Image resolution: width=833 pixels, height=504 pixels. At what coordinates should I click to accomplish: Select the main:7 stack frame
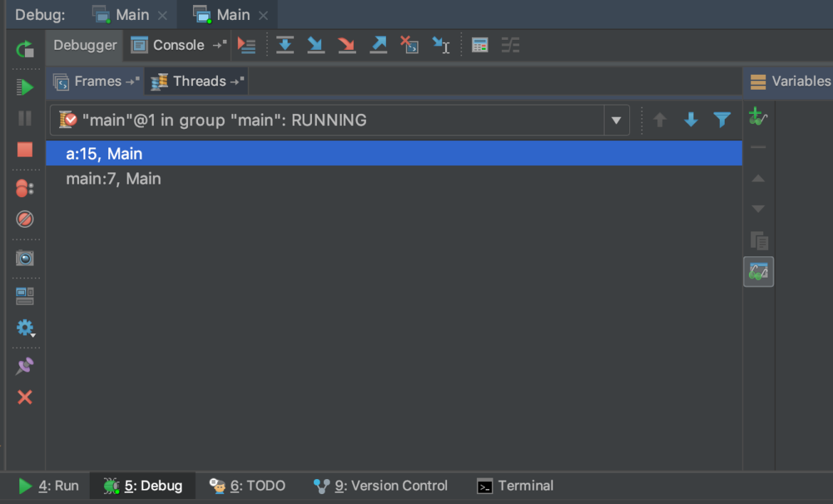point(114,178)
